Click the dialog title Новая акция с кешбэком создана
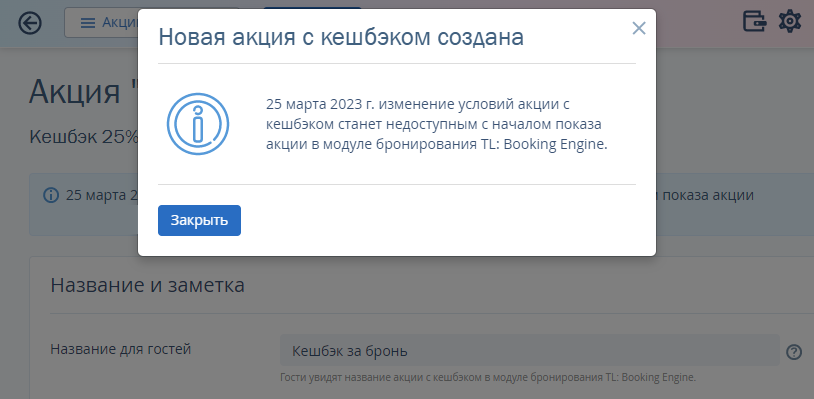The image size is (814, 399). 341,37
